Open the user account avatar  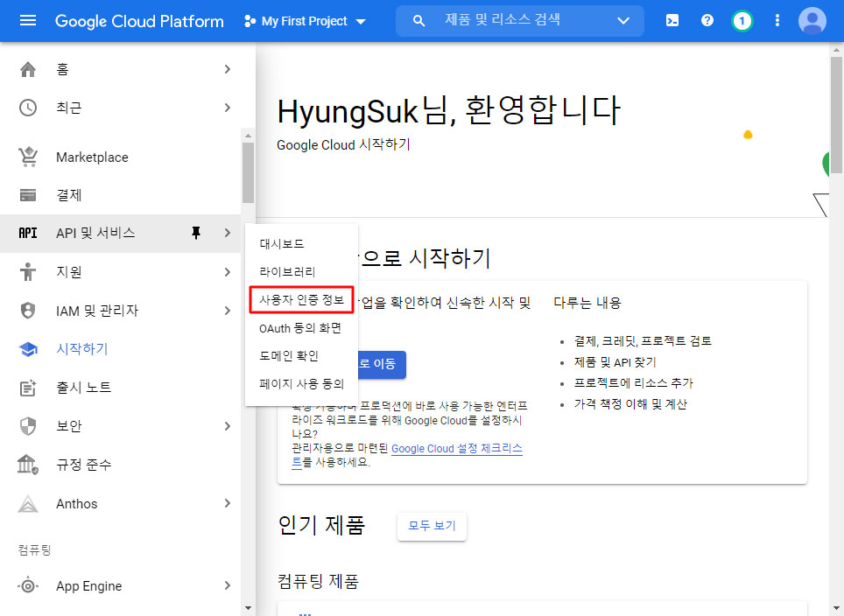pyautogui.click(x=812, y=21)
